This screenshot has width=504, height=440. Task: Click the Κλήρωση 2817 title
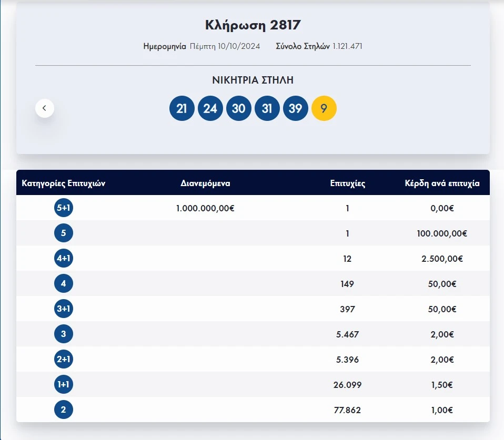[x=253, y=25]
